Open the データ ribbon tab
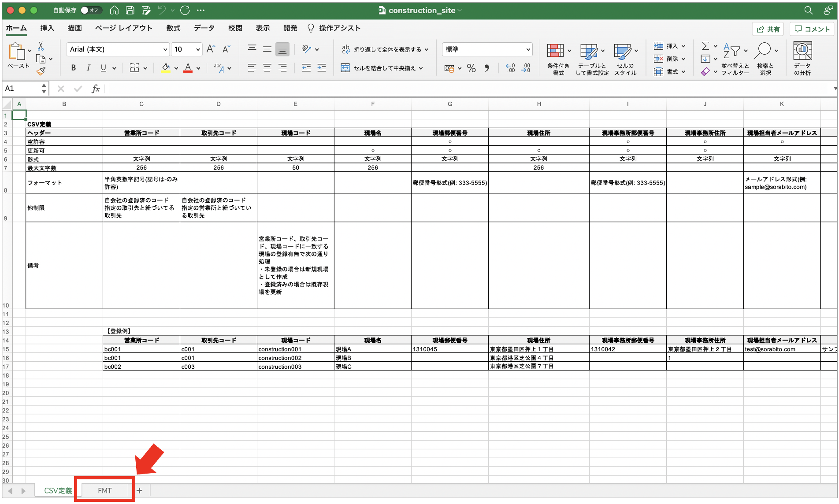Screen dimensions: 839x504 204,28
